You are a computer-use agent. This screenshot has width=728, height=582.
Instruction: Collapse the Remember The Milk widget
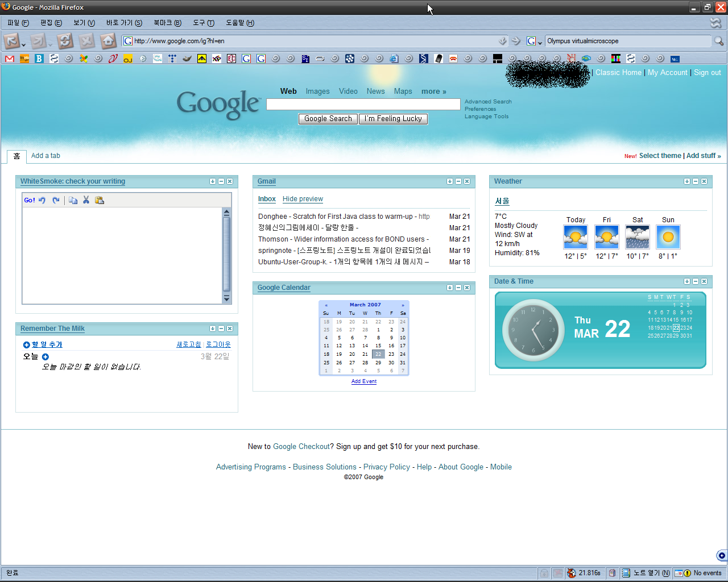tap(221, 329)
